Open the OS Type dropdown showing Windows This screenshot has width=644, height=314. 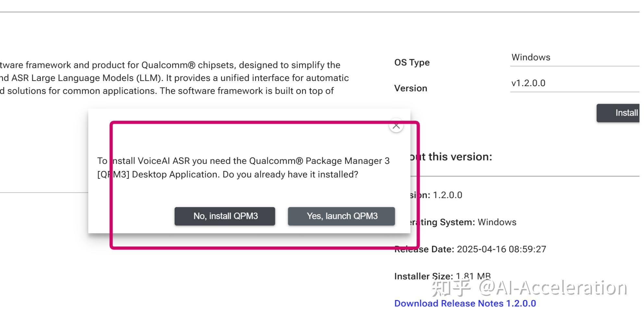[x=575, y=58]
